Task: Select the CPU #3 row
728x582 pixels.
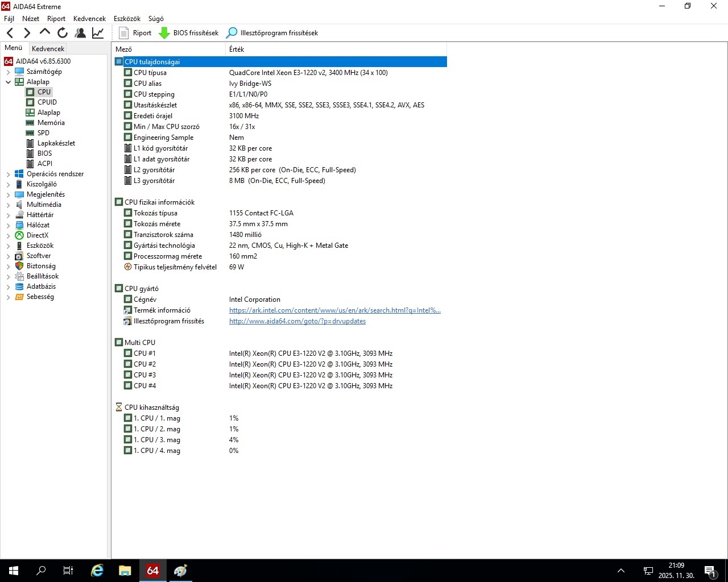Action: click(280, 375)
